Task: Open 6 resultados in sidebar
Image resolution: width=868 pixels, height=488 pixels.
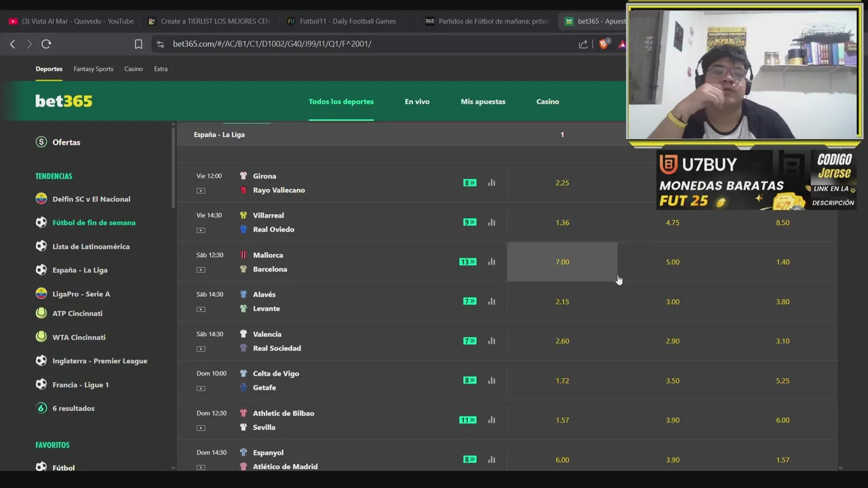Action: click(x=73, y=409)
